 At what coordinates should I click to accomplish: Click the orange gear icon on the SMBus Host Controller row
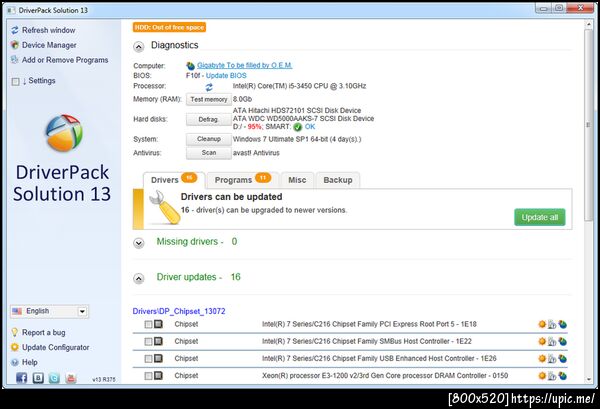542,341
